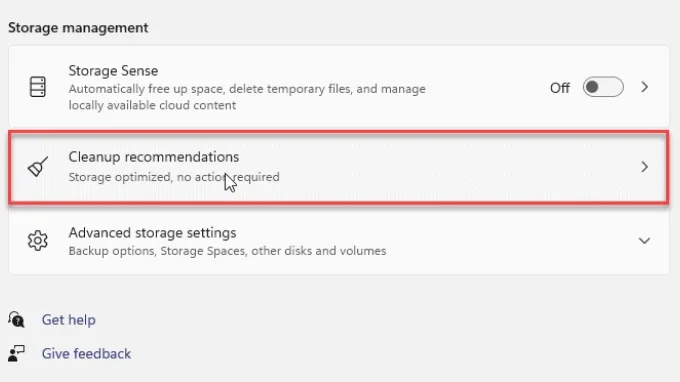Viewport: 680px width, 382px height.
Task: Click the Advanced storage settings gear icon
Action: pyautogui.click(x=38, y=241)
